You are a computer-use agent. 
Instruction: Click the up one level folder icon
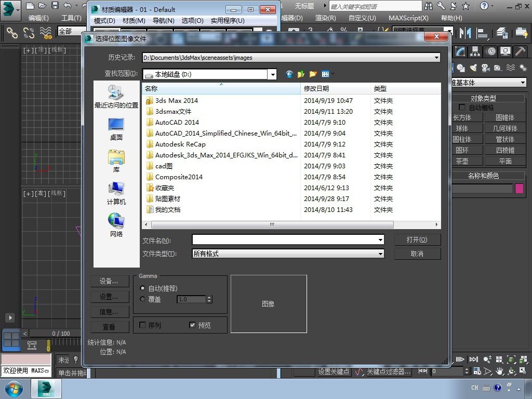301,74
